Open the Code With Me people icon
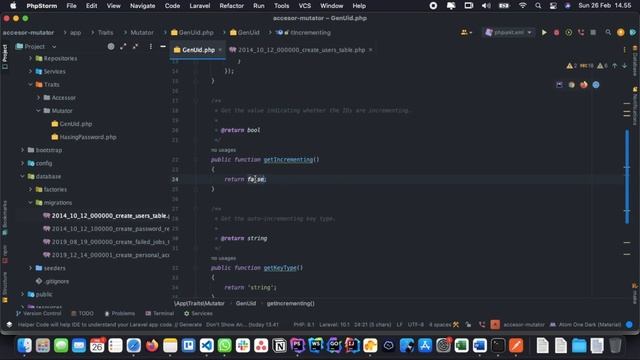The width and height of the screenshot is (640, 360). [x=466, y=32]
